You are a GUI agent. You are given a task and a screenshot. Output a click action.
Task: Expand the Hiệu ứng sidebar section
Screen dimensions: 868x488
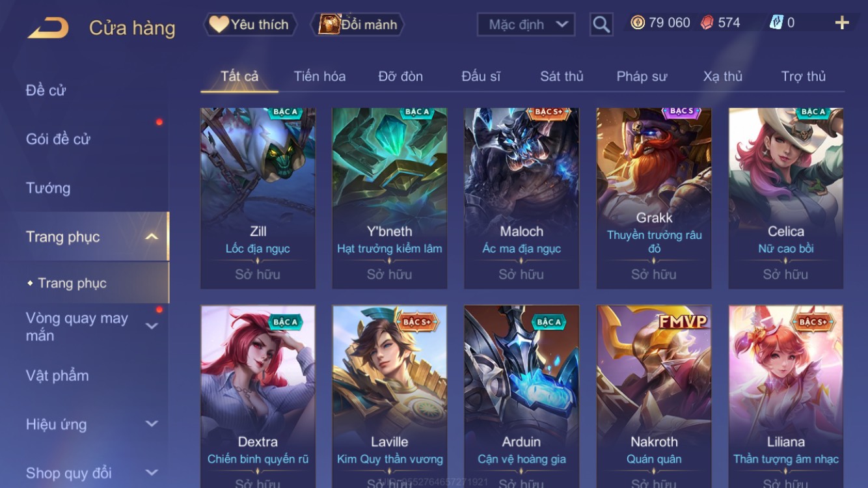[151, 424]
